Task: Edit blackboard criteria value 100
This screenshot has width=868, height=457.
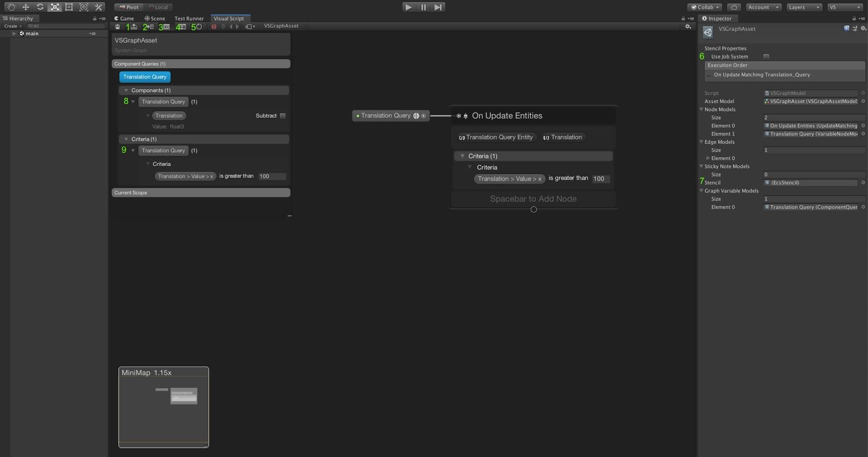Action: pos(272,176)
